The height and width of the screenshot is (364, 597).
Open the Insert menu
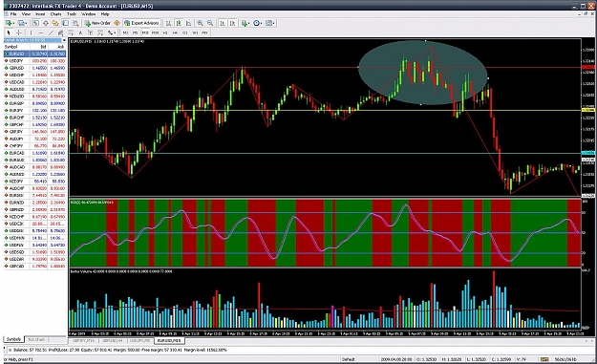(40, 14)
